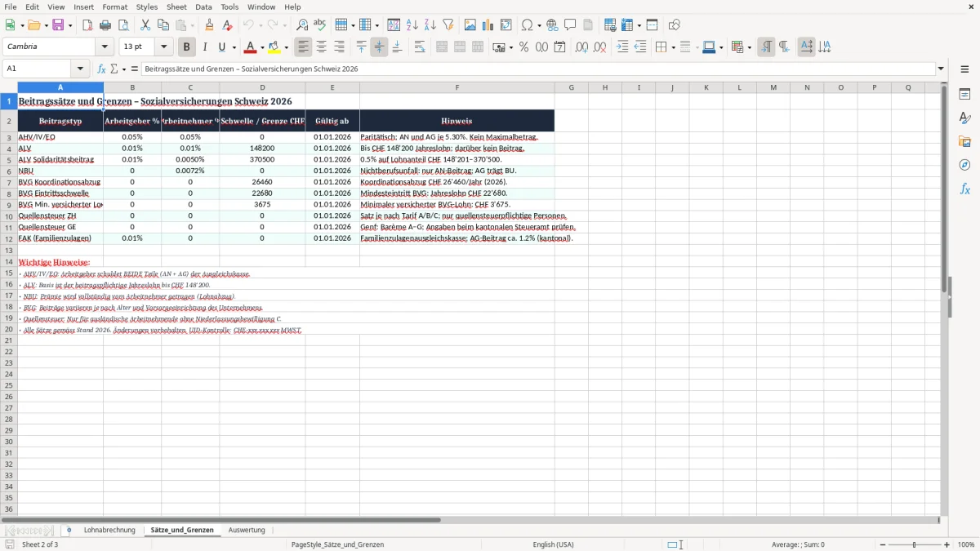
Task: Click the zoom in plus button
Action: 947,544
